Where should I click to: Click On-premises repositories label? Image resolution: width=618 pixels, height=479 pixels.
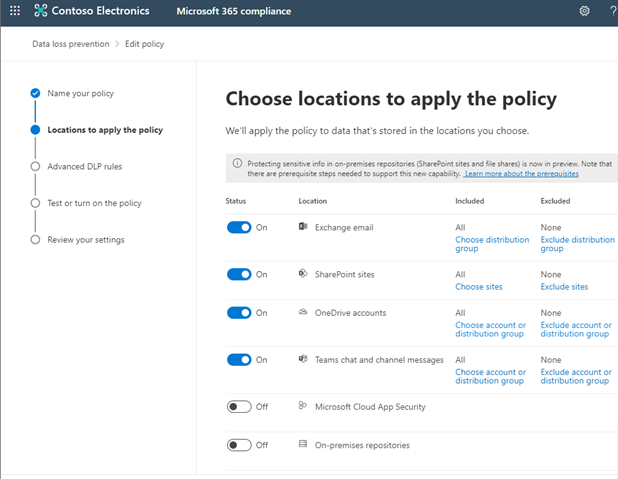[362, 445]
